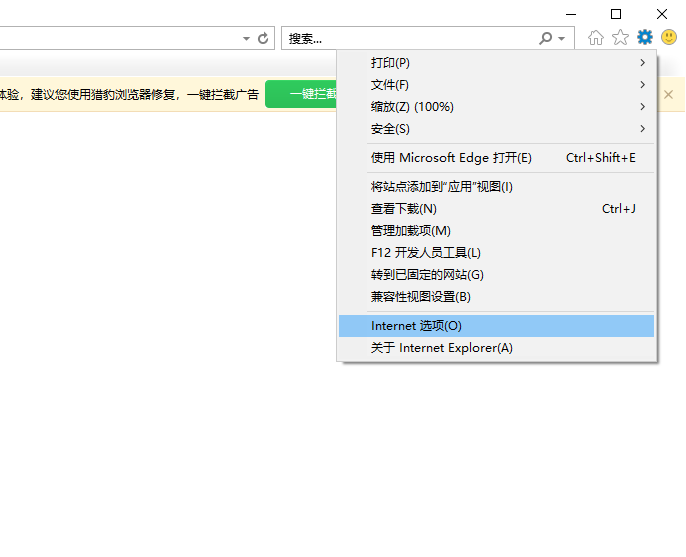The width and height of the screenshot is (686, 557).
Task: Open the 文件(F) submenu
Action: tap(497, 85)
